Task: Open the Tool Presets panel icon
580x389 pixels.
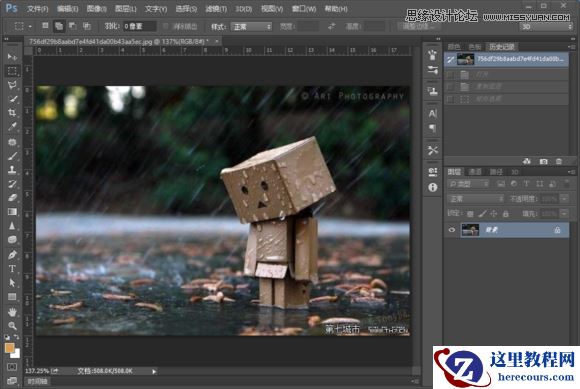Action: point(432,150)
